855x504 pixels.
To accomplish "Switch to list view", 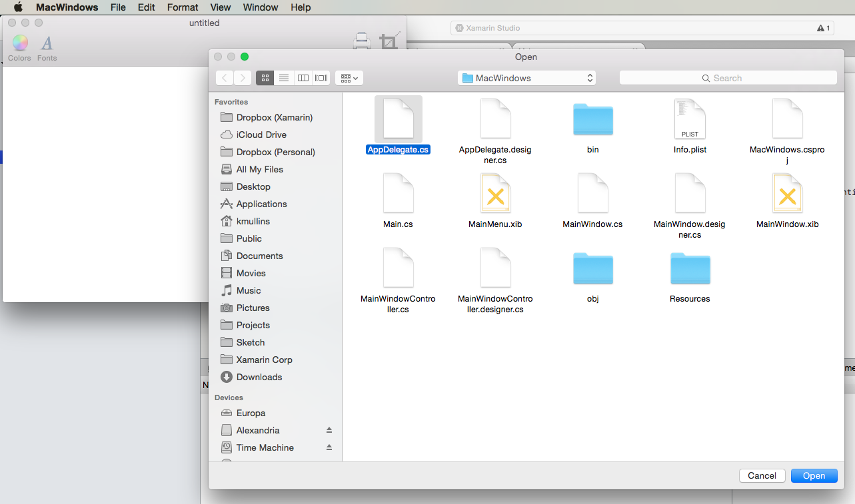I will tap(284, 78).
